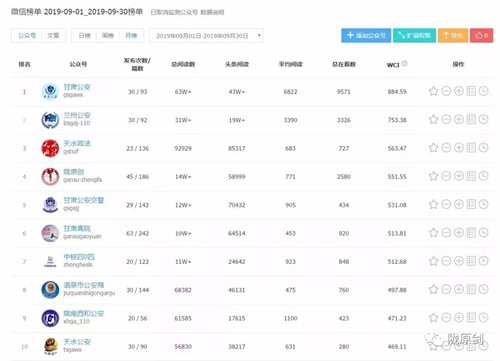Open the list detail icon for 甘肃公安
The width and height of the screenshot is (500, 361).
coord(471,91)
